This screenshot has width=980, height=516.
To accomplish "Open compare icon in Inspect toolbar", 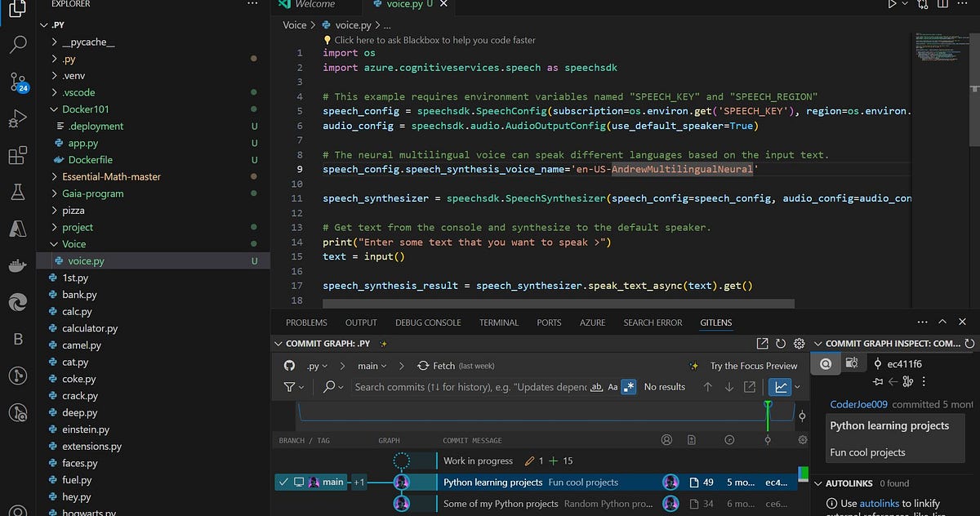I will click(x=907, y=381).
